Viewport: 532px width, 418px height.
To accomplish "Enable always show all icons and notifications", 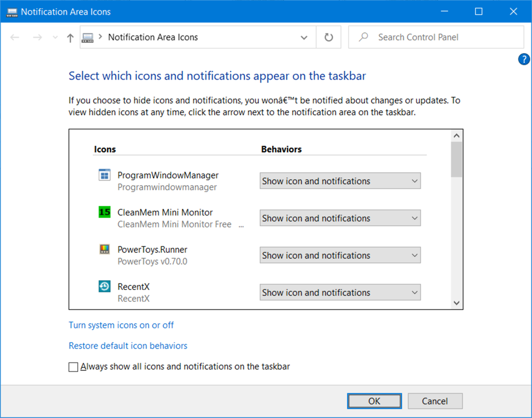I will [x=73, y=367].
